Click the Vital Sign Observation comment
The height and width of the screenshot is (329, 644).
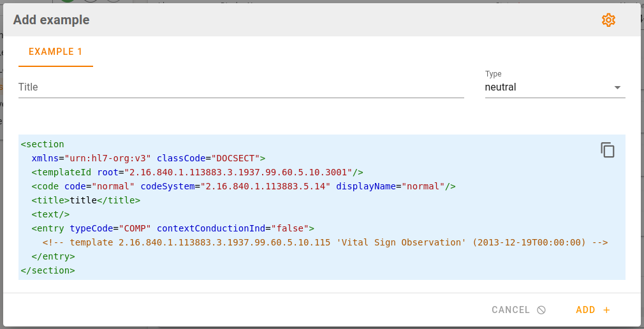325,242
